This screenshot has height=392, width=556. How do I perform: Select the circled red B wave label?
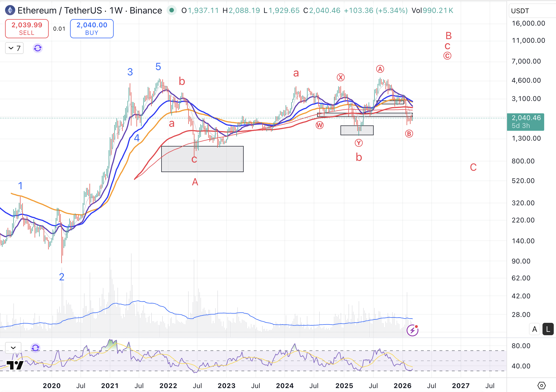[409, 134]
